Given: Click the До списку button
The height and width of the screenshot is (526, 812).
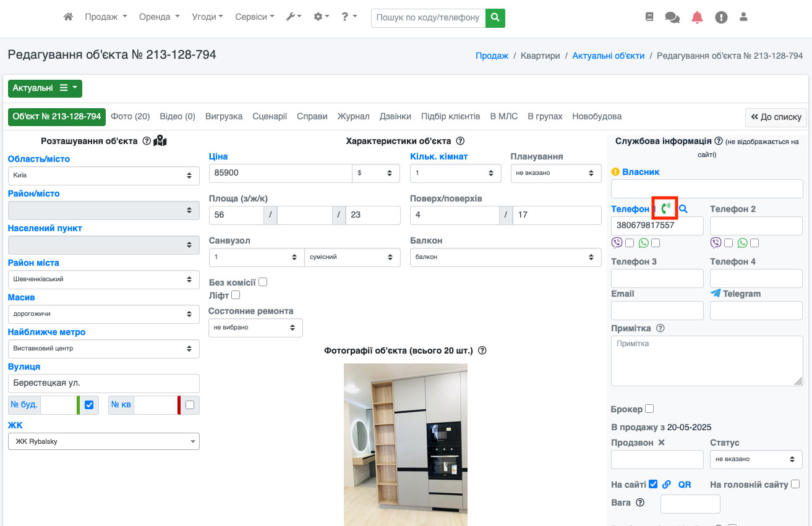Looking at the screenshot, I should [776, 117].
